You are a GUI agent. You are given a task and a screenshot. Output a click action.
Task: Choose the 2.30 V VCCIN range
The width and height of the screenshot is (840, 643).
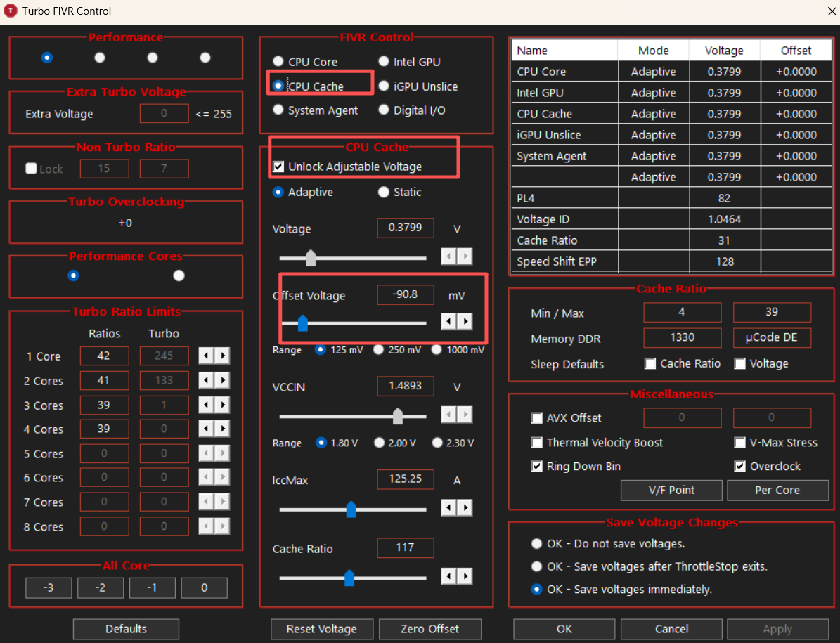[438, 443]
